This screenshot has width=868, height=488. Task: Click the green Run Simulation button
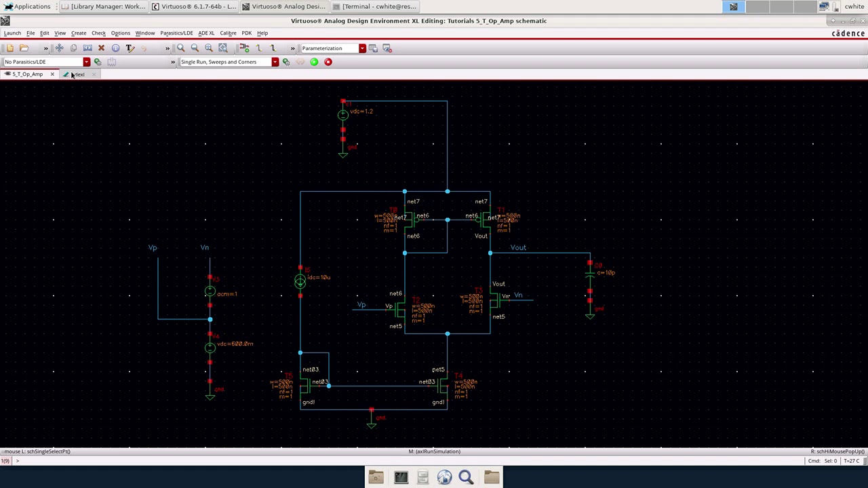point(314,62)
